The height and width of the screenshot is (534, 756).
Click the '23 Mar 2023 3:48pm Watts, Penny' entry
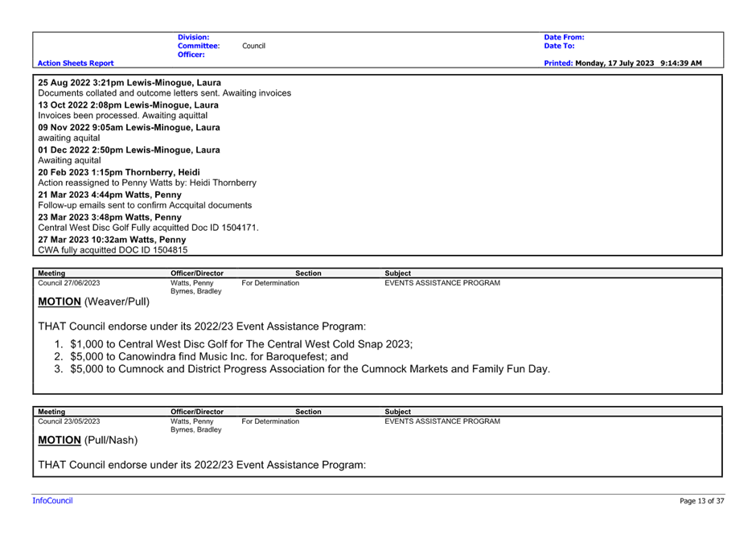pyautogui.click(x=110, y=217)
